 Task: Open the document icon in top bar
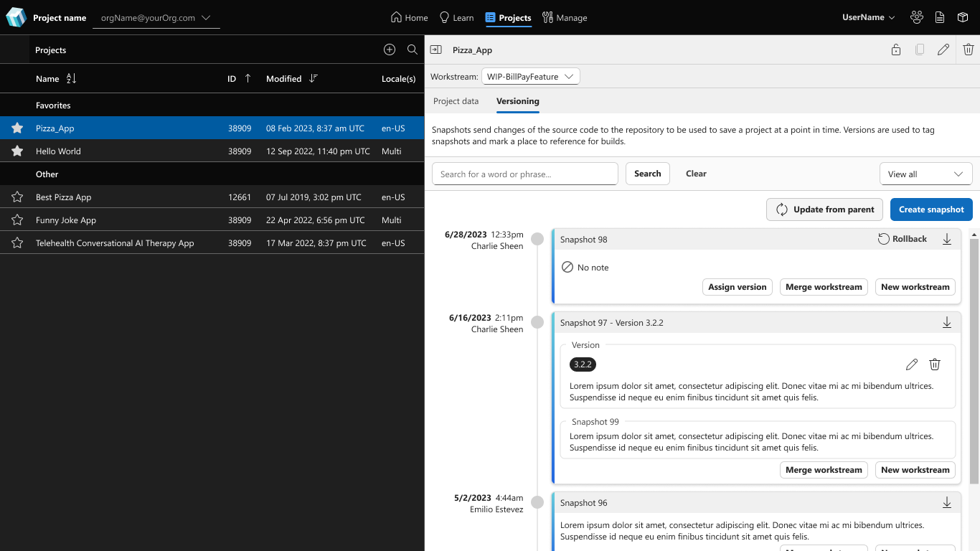click(x=940, y=17)
